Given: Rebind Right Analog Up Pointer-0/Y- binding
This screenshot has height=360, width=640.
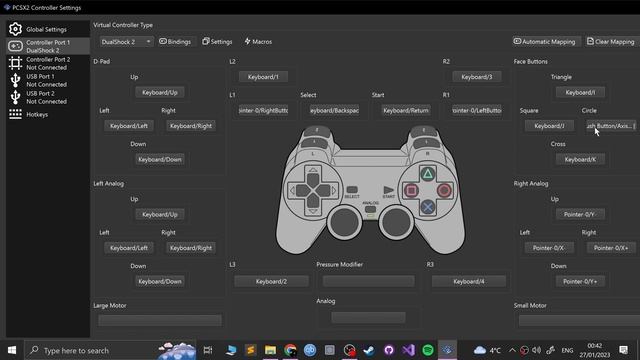Looking at the screenshot, I should click(580, 215).
